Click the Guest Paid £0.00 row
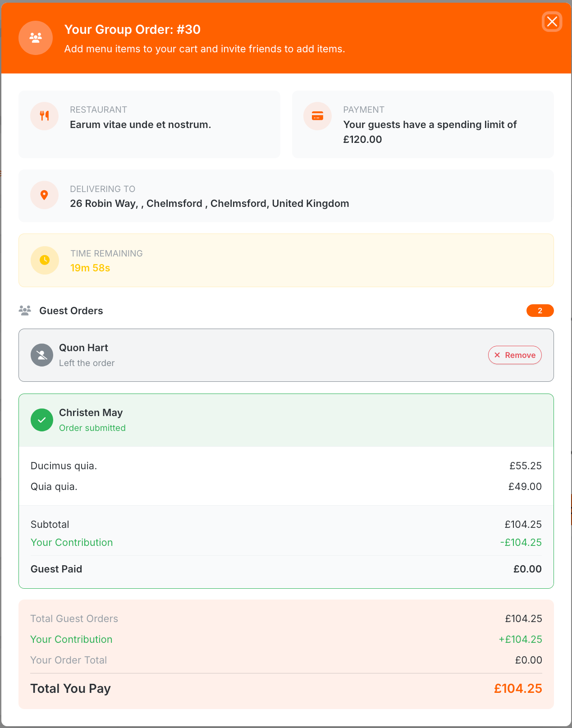Image resolution: width=572 pixels, height=728 pixels. [x=286, y=569]
